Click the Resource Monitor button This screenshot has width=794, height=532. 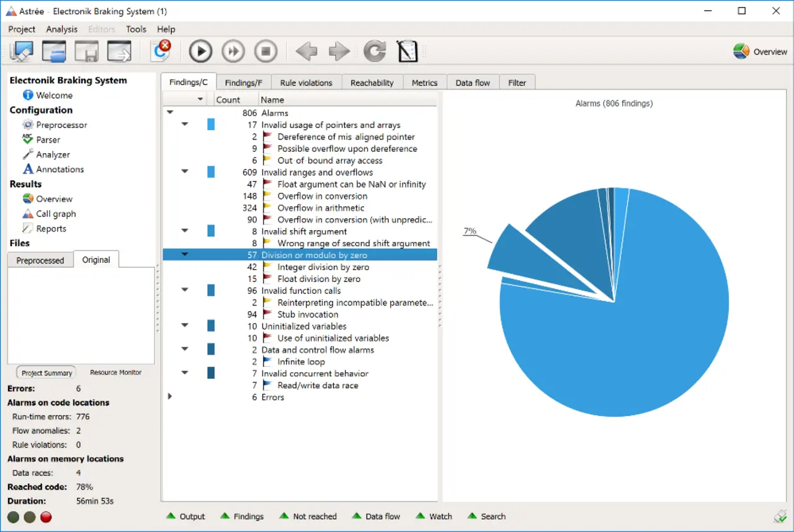click(x=115, y=373)
